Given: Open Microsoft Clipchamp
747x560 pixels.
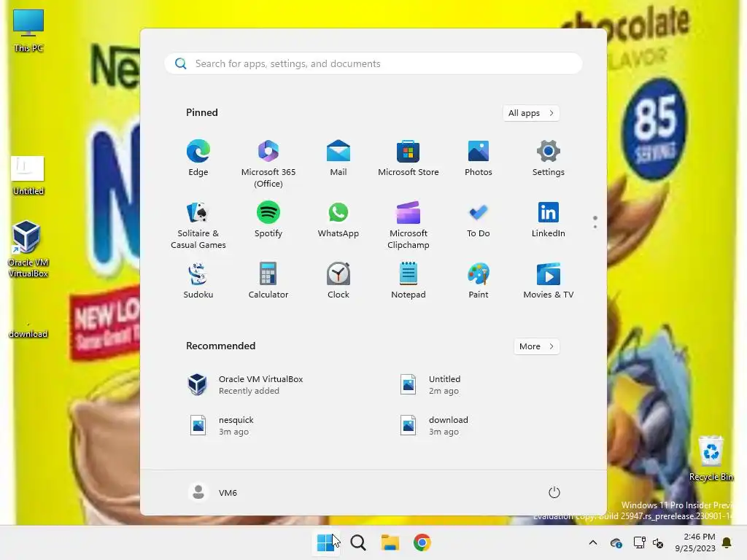Looking at the screenshot, I should coord(409,225).
